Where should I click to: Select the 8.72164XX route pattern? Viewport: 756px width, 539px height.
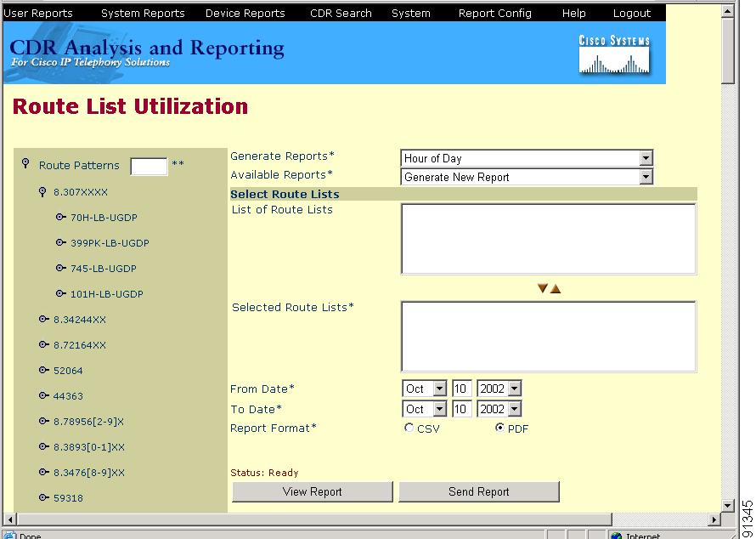tap(80, 345)
